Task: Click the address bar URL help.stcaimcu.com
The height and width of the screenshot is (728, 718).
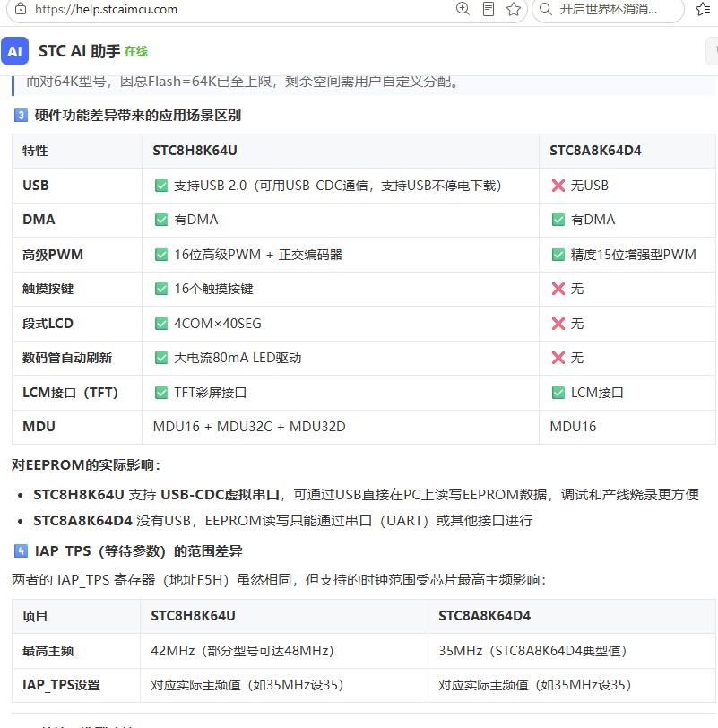Action: [x=106, y=9]
